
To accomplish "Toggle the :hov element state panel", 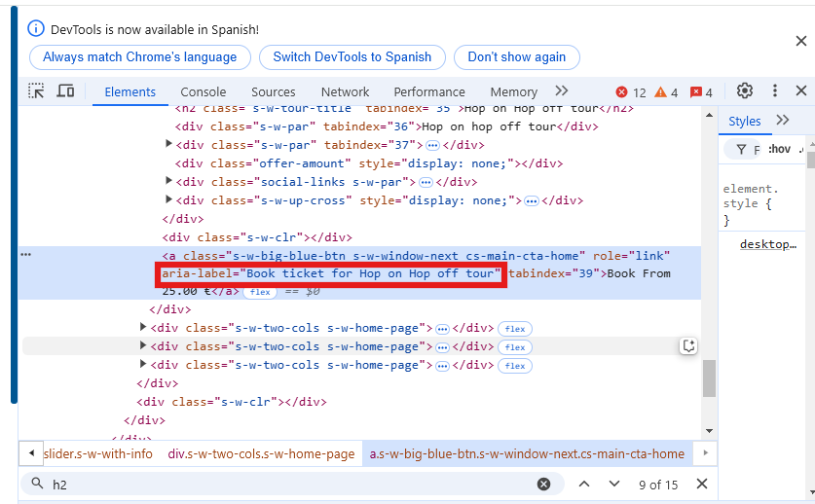I will pyautogui.click(x=779, y=149).
